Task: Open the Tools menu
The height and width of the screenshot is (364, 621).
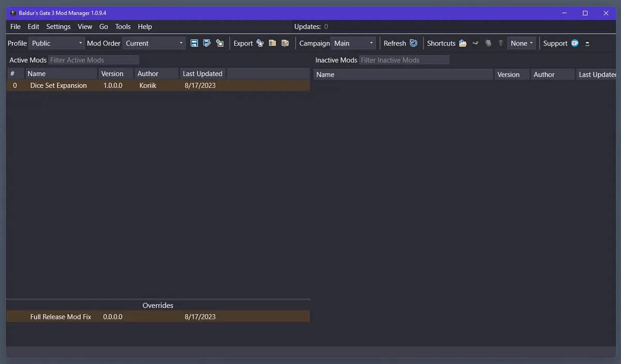Action: pos(123,26)
